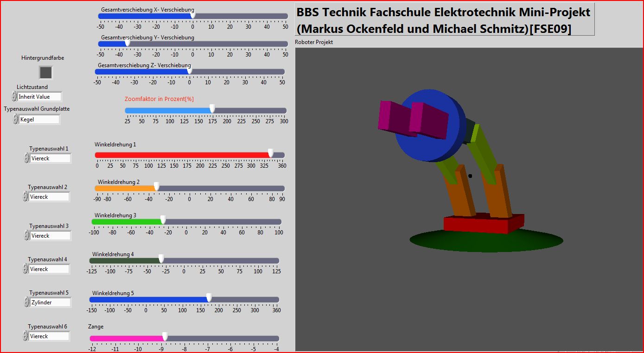Screen dimensions: 644x353
Task: Click the BBS Technik Fachschule title text
Action: 443,20
